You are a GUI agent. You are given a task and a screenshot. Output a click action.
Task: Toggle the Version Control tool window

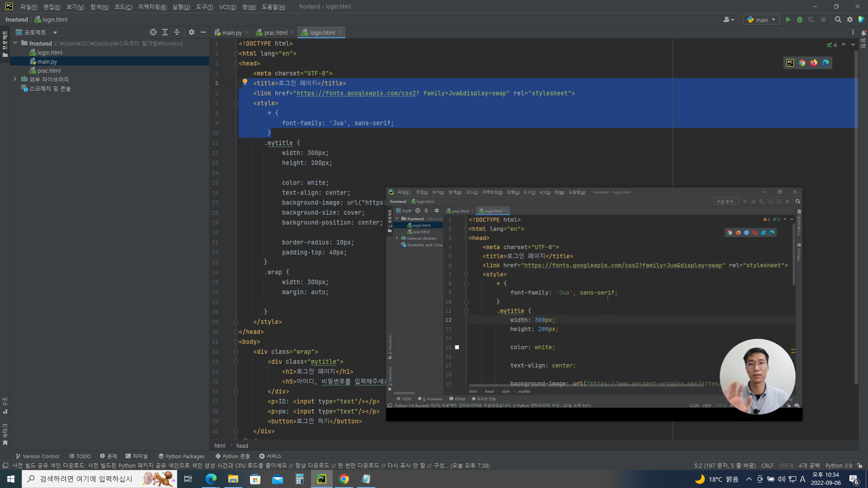pos(38,456)
